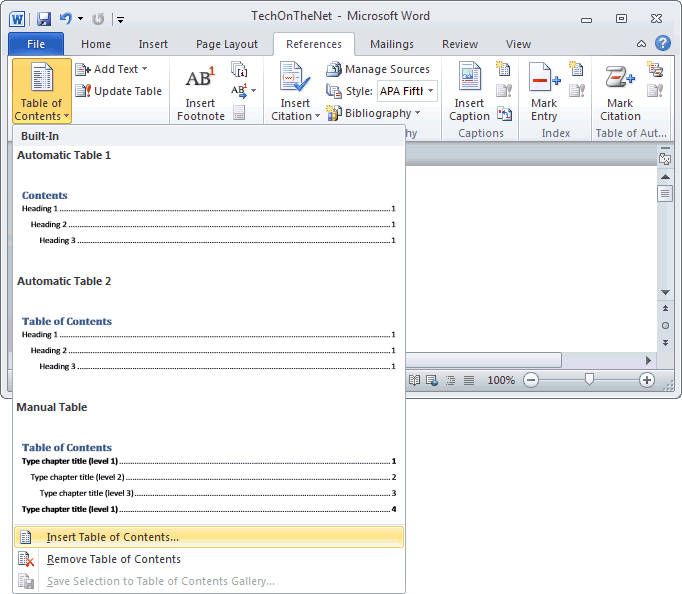The image size is (682, 594).
Task: Click the Select Browse Object circle button
Action: [665, 326]
